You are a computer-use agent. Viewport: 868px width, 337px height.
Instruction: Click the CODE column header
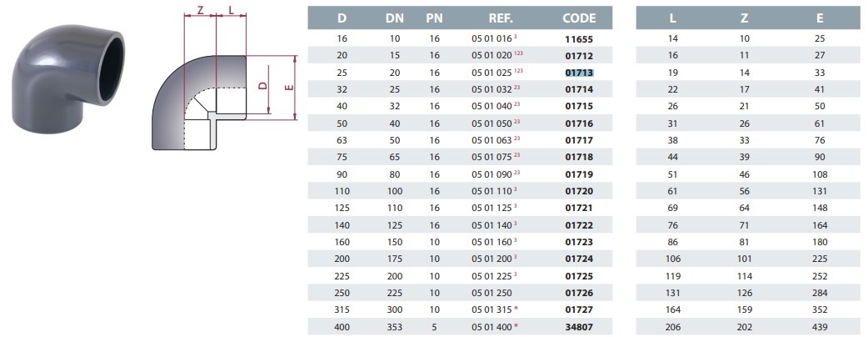click(x=579, y=18)
